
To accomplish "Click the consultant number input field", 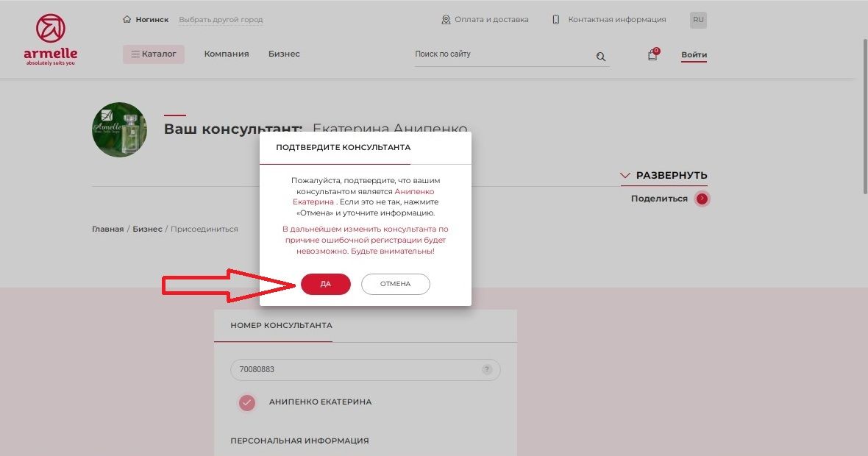I will pos(366,370).
